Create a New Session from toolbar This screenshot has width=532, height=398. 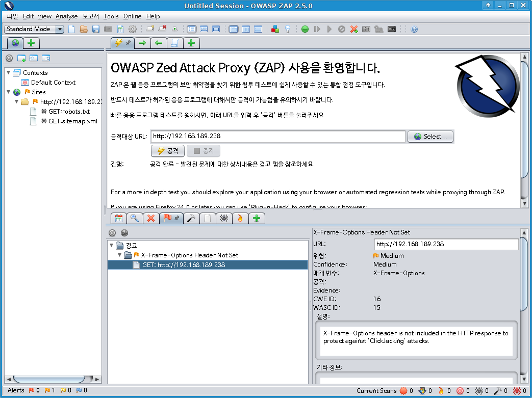coord(71,29)
